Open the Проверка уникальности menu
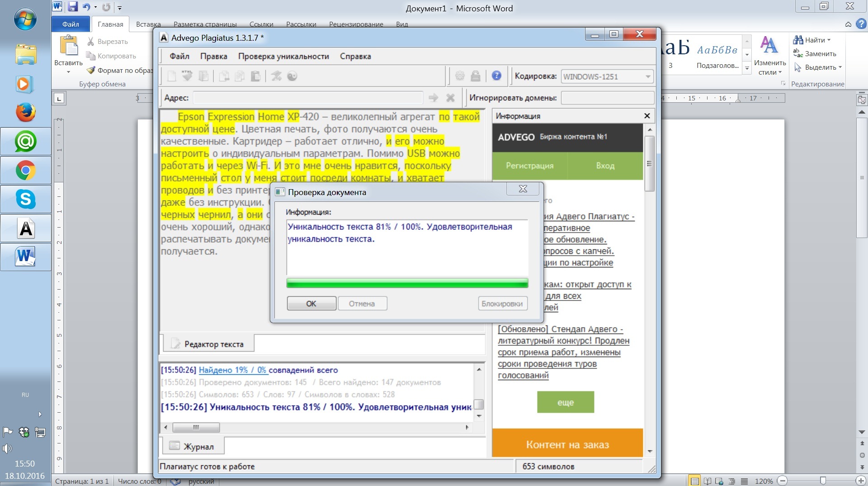Image resolution: width=868 pixels, height=486 pixels. pos(283,56)
